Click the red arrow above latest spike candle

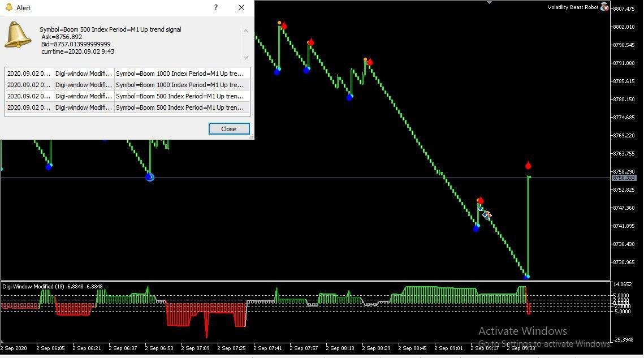coord(528,165)
